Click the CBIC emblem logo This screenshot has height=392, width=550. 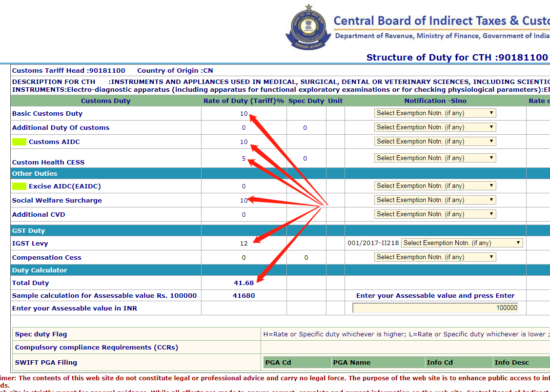[308, 28]
